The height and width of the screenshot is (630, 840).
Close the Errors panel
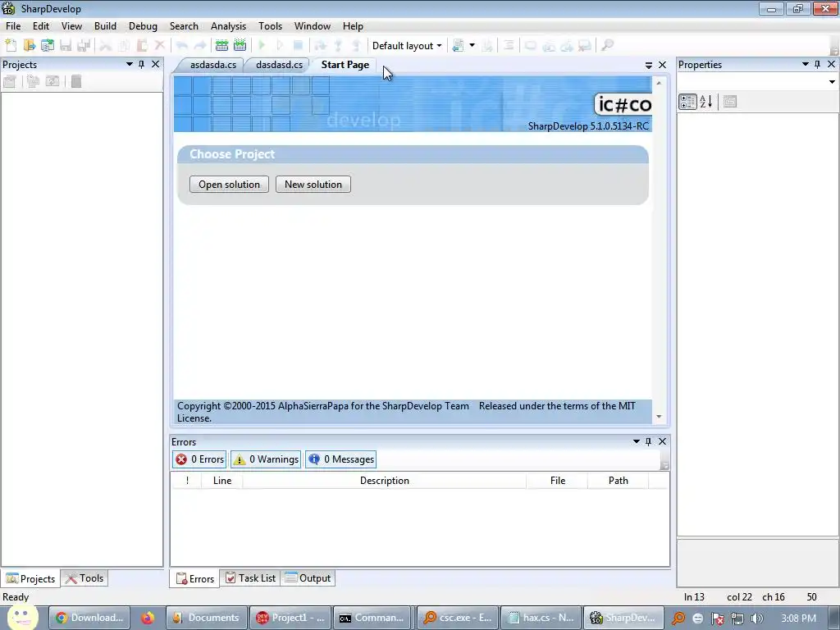(662, 441)
